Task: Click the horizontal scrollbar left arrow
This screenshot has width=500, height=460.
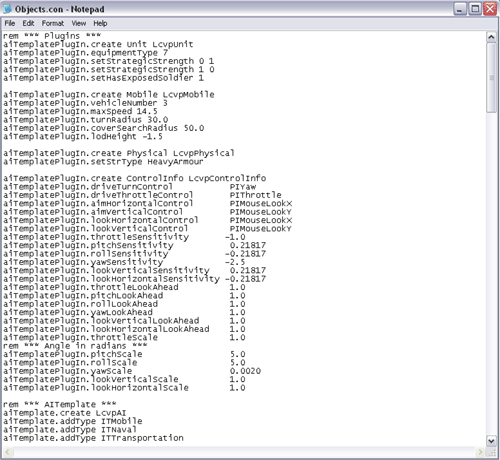Action: (8, 452)
